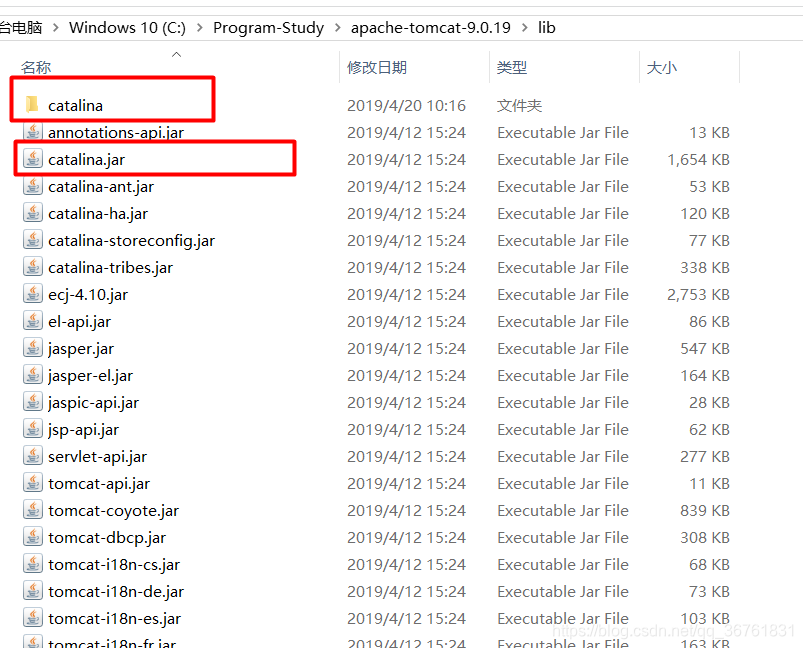Select the catalina folder name

[x=75, y=106]
